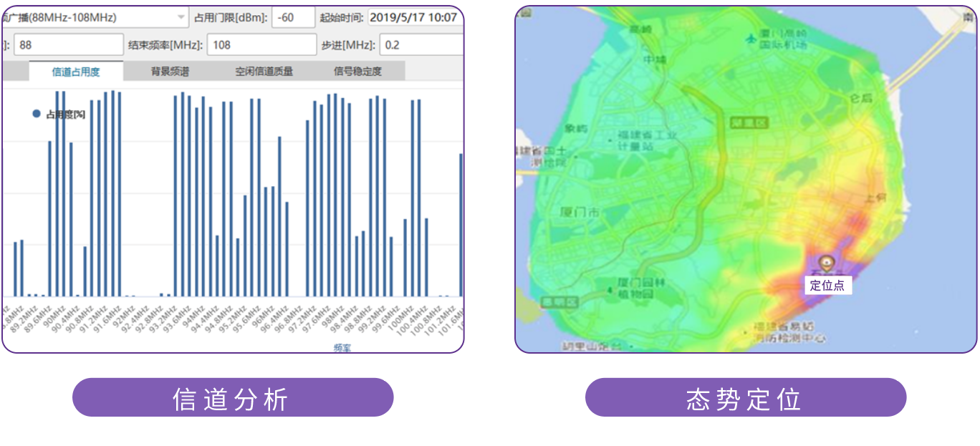Click the 信道分析 purple label

coord(233,397)
